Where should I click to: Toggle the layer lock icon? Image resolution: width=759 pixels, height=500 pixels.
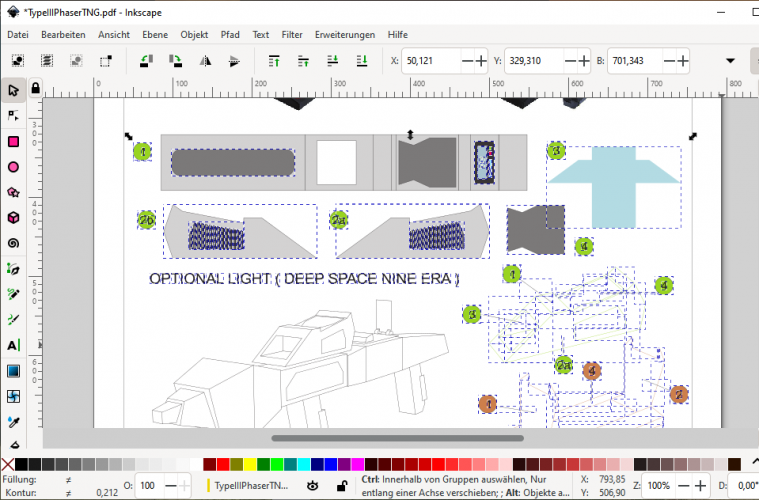pyautogui.click(x=342, y=485)
